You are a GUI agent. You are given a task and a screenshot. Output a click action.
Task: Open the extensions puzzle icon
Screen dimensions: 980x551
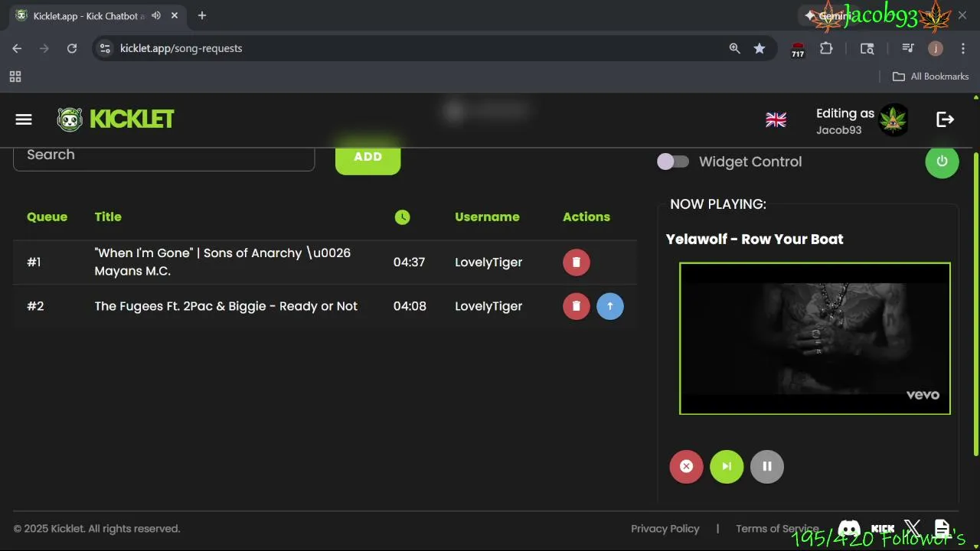point(826,48)
